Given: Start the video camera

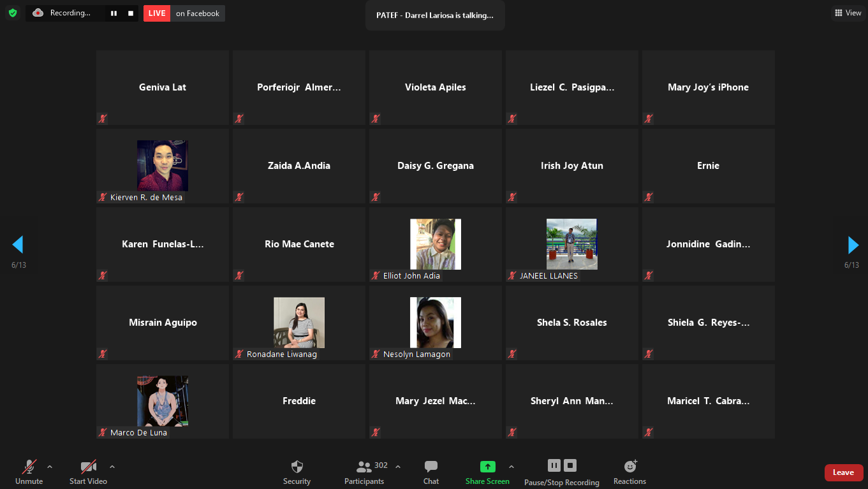Looking at the screenshot, I should click(x=88, y=472).
